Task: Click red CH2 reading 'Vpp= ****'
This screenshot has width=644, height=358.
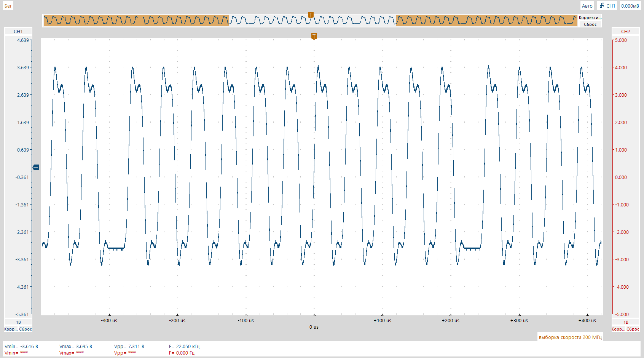Action: coord(125,353)
